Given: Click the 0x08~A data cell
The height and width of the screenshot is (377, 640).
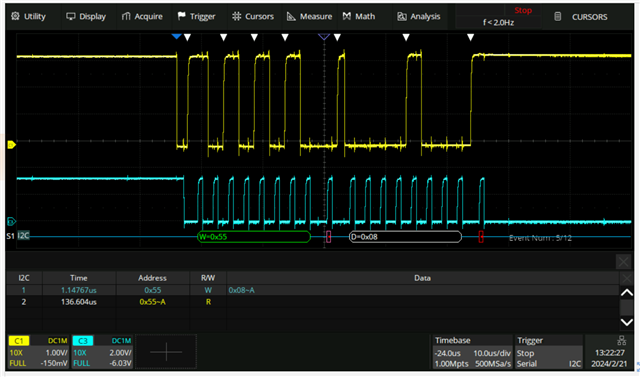Looking at the screenshot, I should pyautogui.click(x=242, y=290).
